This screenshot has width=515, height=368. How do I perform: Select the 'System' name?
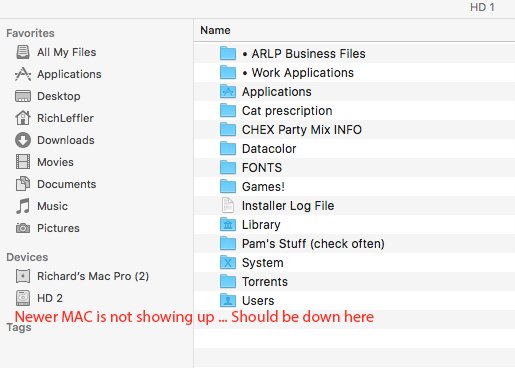(263, 263)
